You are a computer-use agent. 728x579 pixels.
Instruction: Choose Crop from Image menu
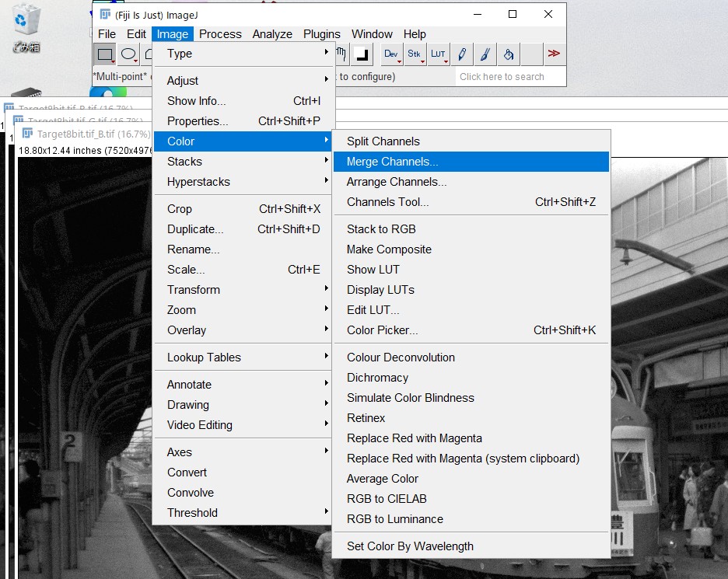(242, 209)
